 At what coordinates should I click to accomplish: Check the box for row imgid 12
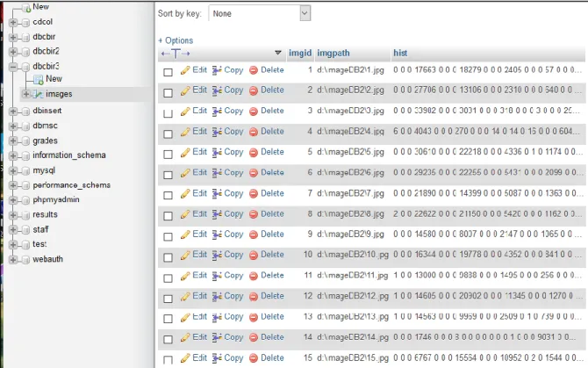point(168,299)
